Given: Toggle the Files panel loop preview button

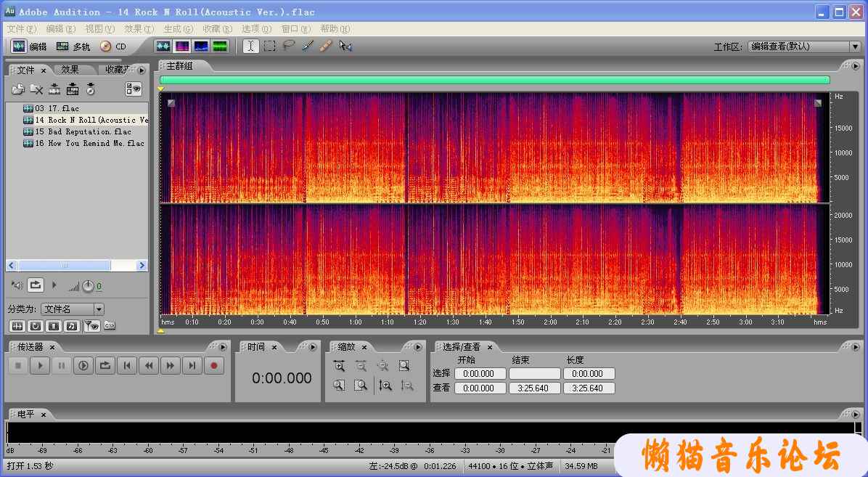Looking at the screenshot, I should point(36,285).
